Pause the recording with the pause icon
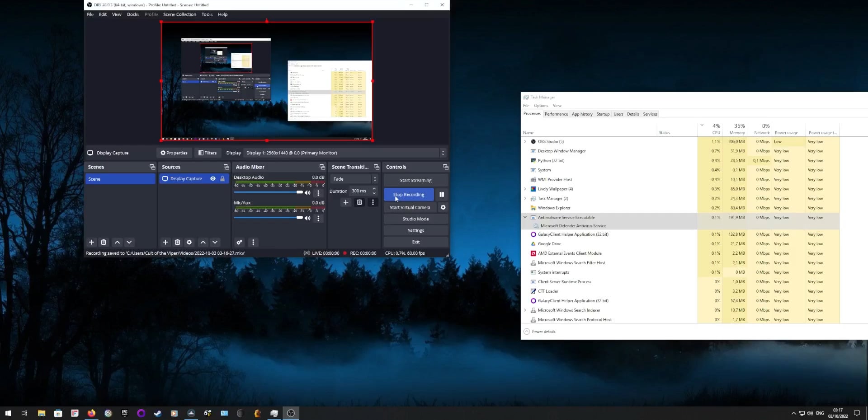Viewport: 868px width, 420px height. tap(442, 195)
